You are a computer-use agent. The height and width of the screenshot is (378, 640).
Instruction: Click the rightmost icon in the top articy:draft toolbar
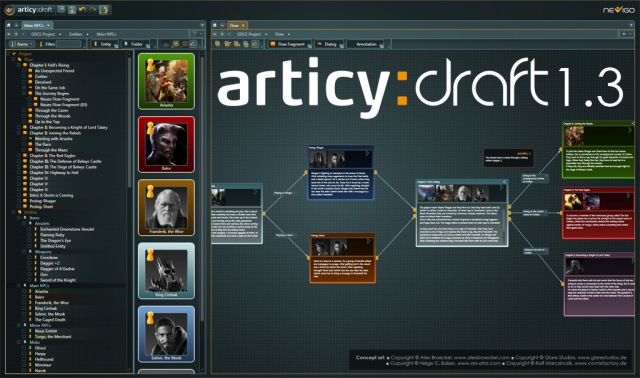104,9
